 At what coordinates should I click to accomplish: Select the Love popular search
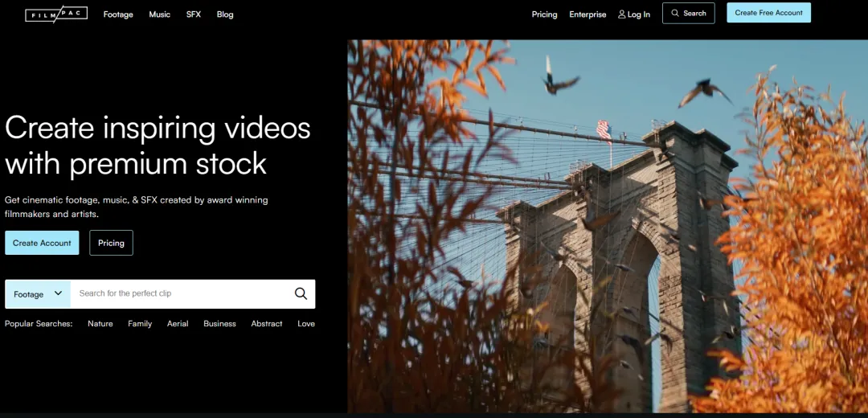pyautogui.click(x=306, y=324)
